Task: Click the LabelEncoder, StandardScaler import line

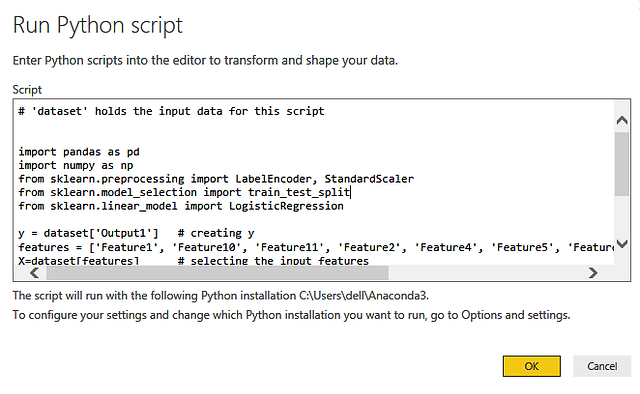Action: coord(216,179)
